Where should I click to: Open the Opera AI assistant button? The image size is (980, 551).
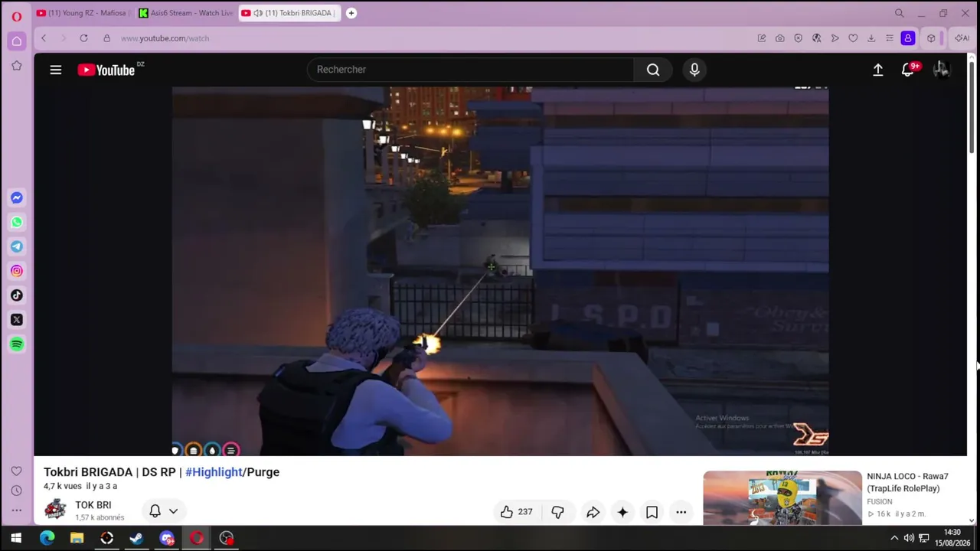[x=962, y=38]
